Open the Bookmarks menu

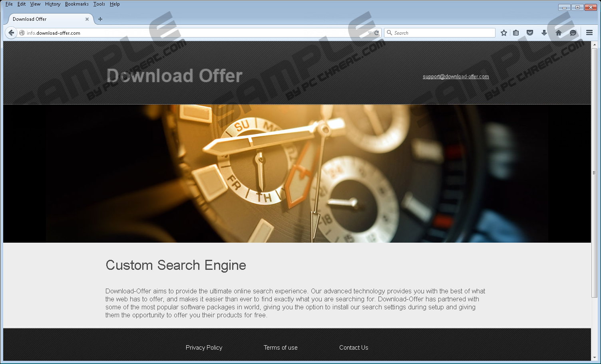click(77, 4)
